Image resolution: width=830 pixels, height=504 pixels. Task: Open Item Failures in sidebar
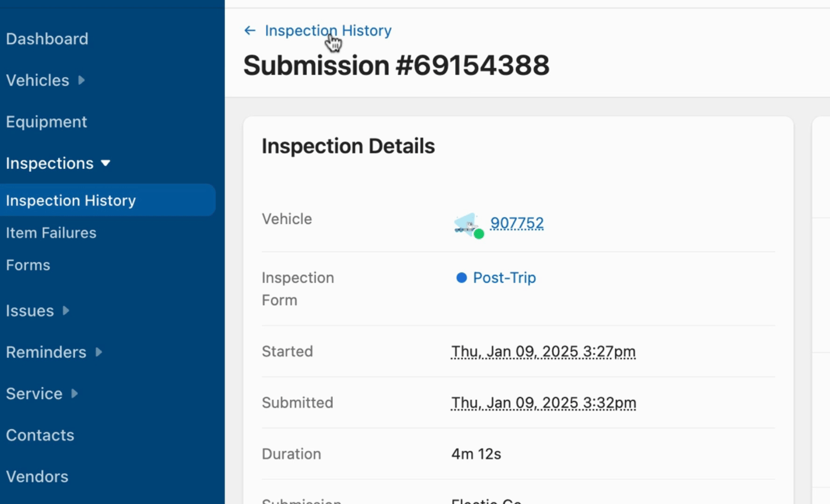point(51,233)
